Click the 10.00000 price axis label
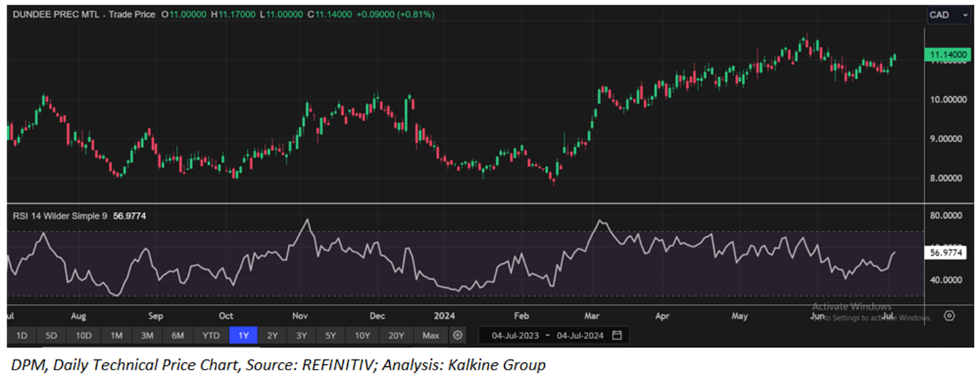Image resolution: width=980 pixels, height=377 pixels. coord(947,99)
